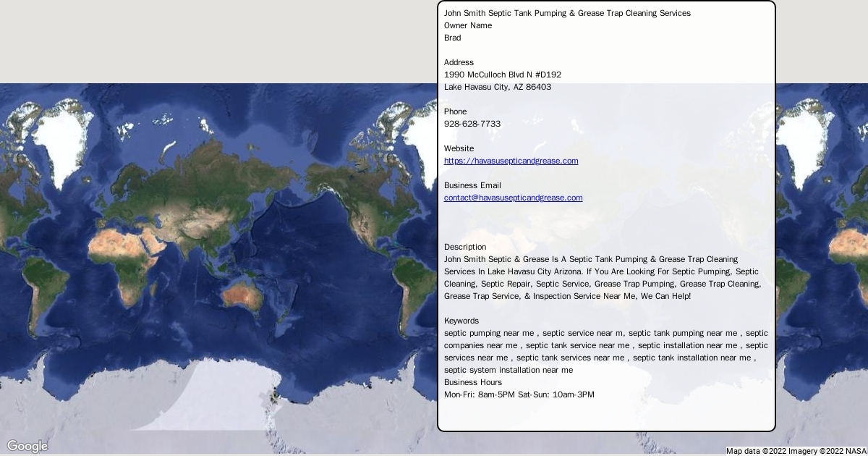
Task: Click the Keywords heading in info panel
Action: (x=461, y=321)
